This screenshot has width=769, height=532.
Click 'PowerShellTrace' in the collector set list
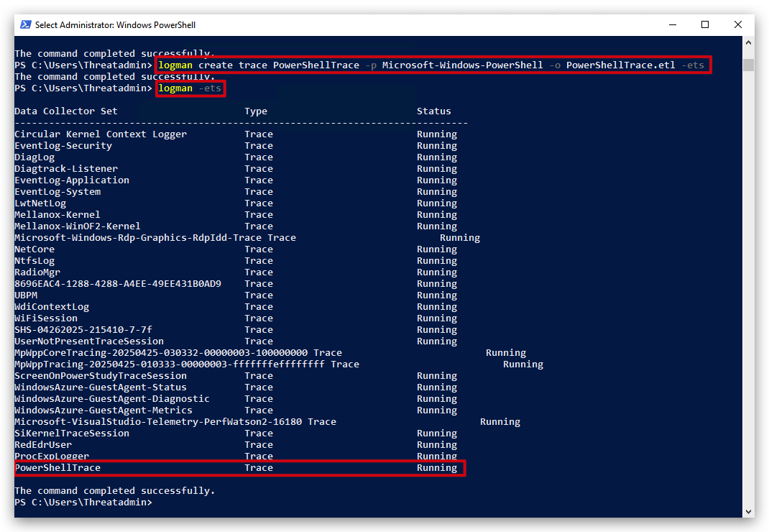[x=57, y=468]
